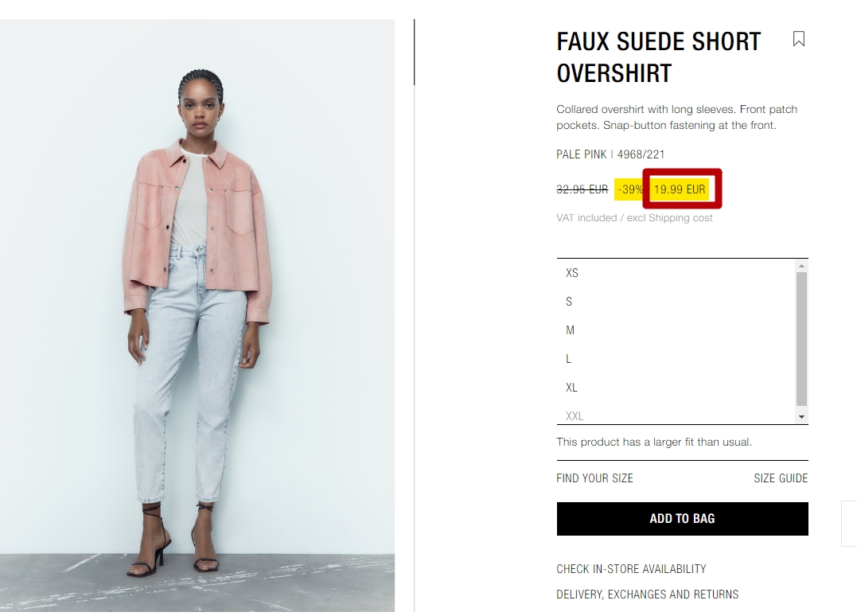Bookmark the faux suede overshirt
Screen dimensions: 857x616
click(x=799, y=39)
